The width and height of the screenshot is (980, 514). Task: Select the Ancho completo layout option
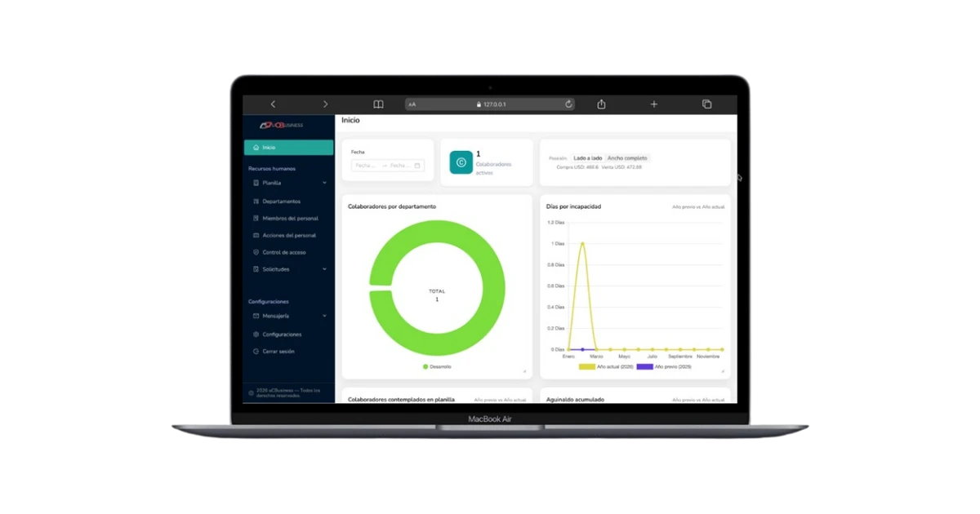click(x=627, y=158)
